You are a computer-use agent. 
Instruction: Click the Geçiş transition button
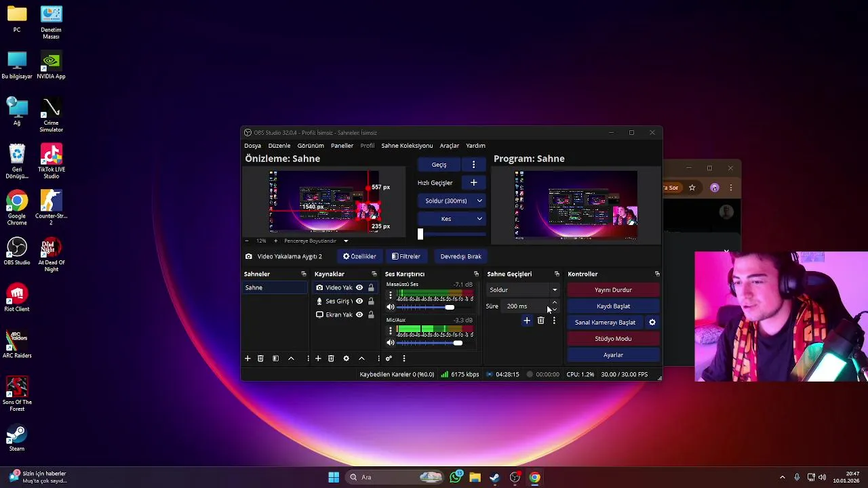tap(439, 165)
